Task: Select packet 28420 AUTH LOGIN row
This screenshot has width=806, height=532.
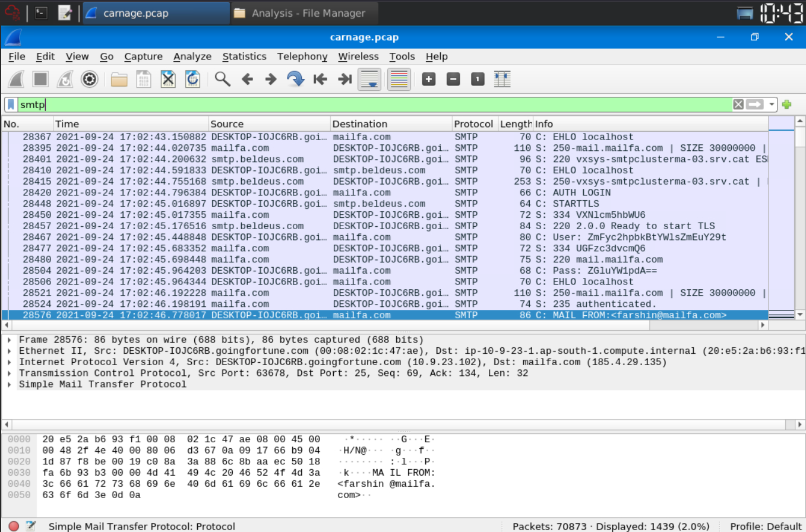Action: click(385, 192)
